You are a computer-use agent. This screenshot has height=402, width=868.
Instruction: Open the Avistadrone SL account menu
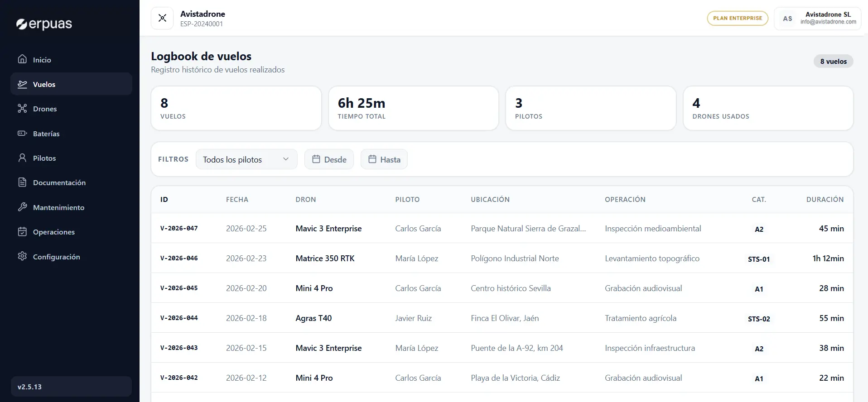[817, 18]
